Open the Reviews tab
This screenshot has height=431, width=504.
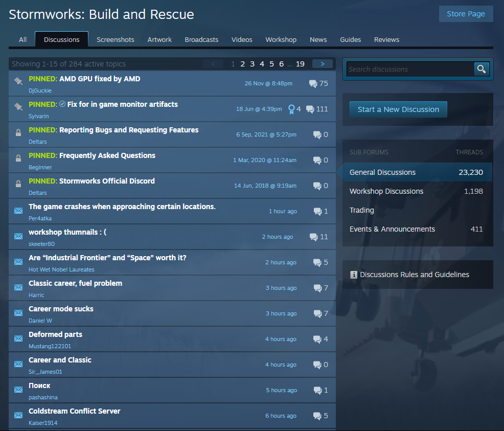[386, 40]
